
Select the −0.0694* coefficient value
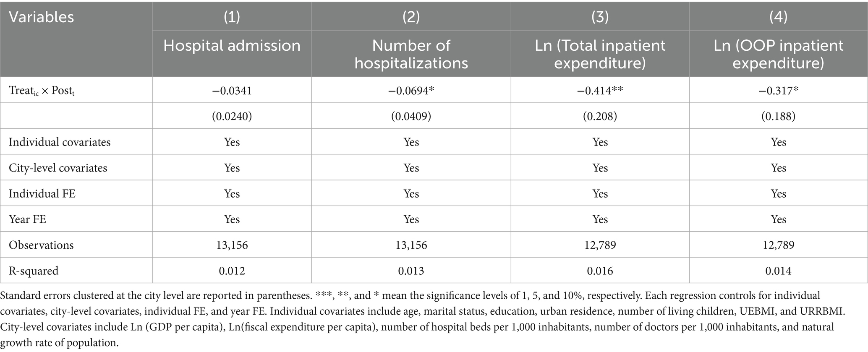click(411, 91)
